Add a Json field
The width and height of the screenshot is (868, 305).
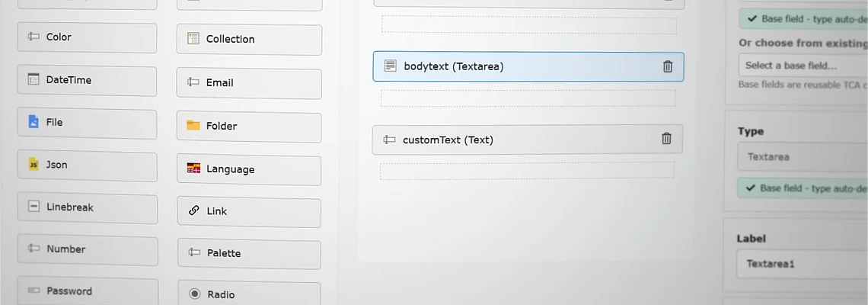coord(88,165)
